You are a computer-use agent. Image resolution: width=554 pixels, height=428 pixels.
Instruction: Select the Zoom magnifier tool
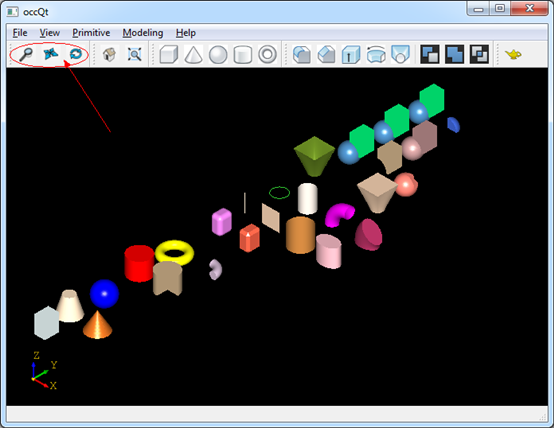click(x=26, y=54)
